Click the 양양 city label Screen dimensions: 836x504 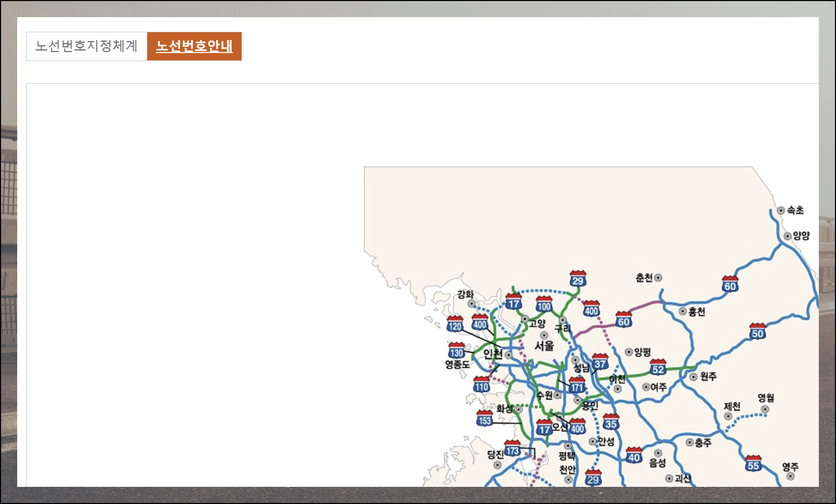coord(802,236)
